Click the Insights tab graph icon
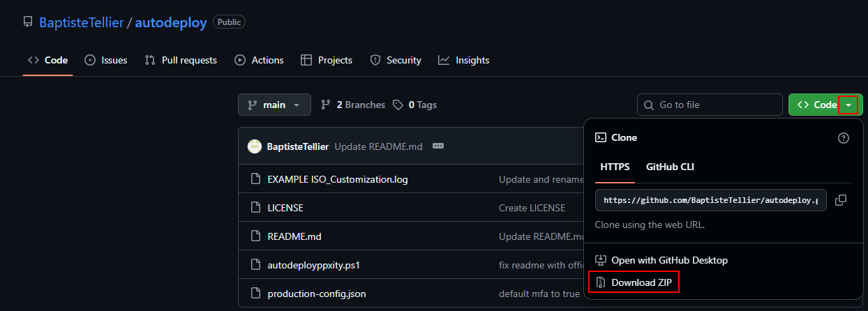 444,60
